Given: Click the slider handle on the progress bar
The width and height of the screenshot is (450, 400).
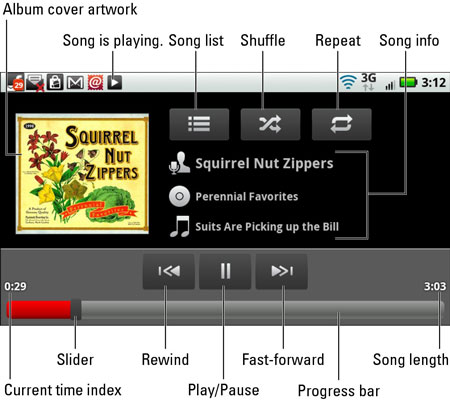Looking at the screenshot, I should pyautogui.click(x=76, y=309).
